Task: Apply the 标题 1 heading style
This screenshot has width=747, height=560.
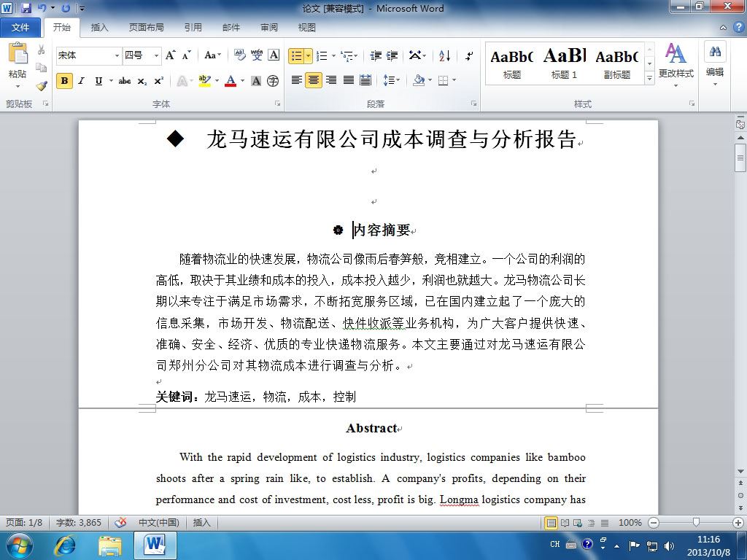Action: 564,64
